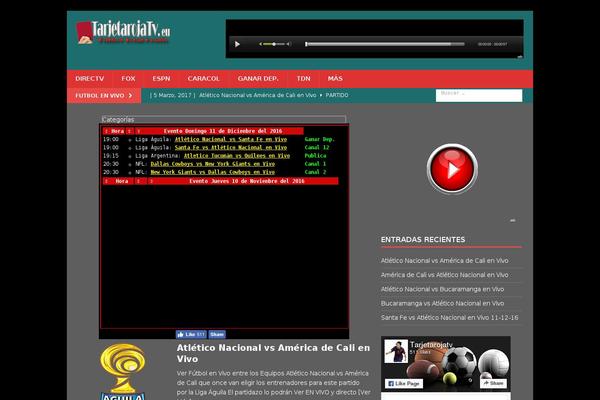The width and height of the screenshot is (600, 400).
Task: Open the Liga Aguila trophy thumbnail
Action: click(x=123, y=371)
